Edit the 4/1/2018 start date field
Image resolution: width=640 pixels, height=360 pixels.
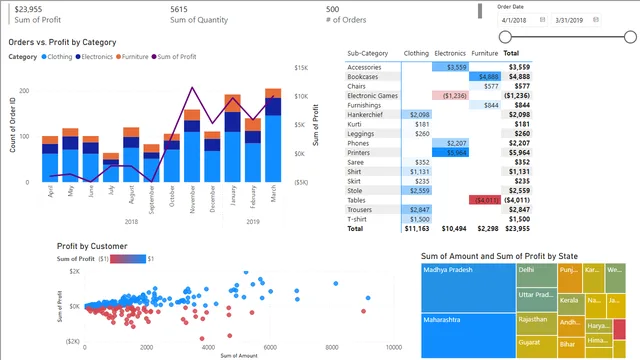pos(522,20)
